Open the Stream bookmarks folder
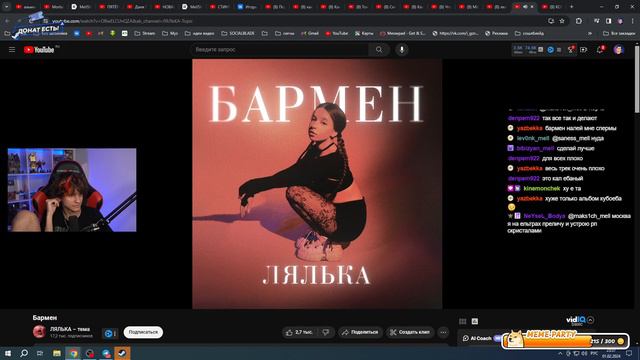640x360 pixels. [x=145, y=33]
